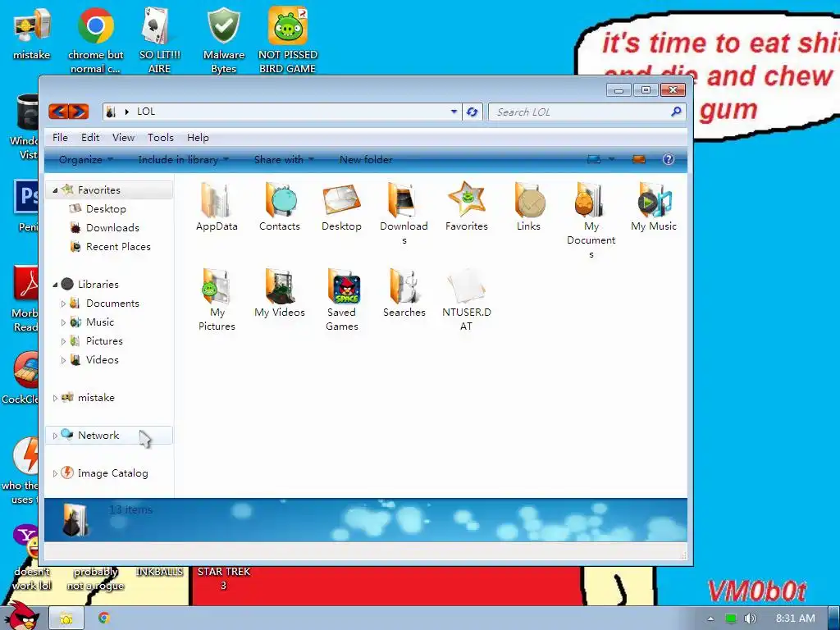Collapse the Libraries tree group
This screenshot has height=630, width=840.
(55, 285)
